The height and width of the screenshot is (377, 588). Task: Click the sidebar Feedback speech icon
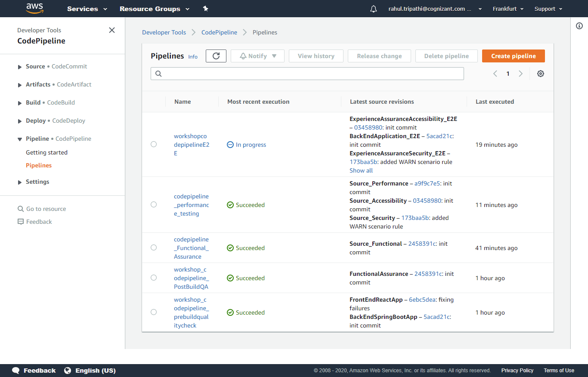[21, 222]
